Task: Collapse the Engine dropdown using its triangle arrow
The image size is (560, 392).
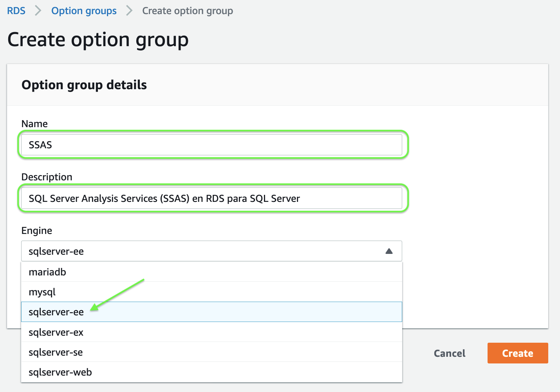Action: [x=389, y=251]
